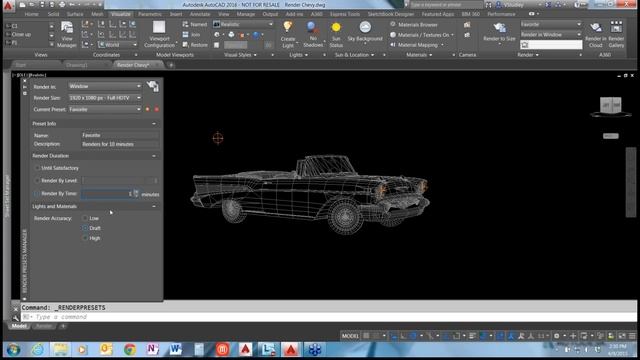Click the preset Description field
This screenshot has width=640, height=360.
pyautogui.click(x=120, y=144)
